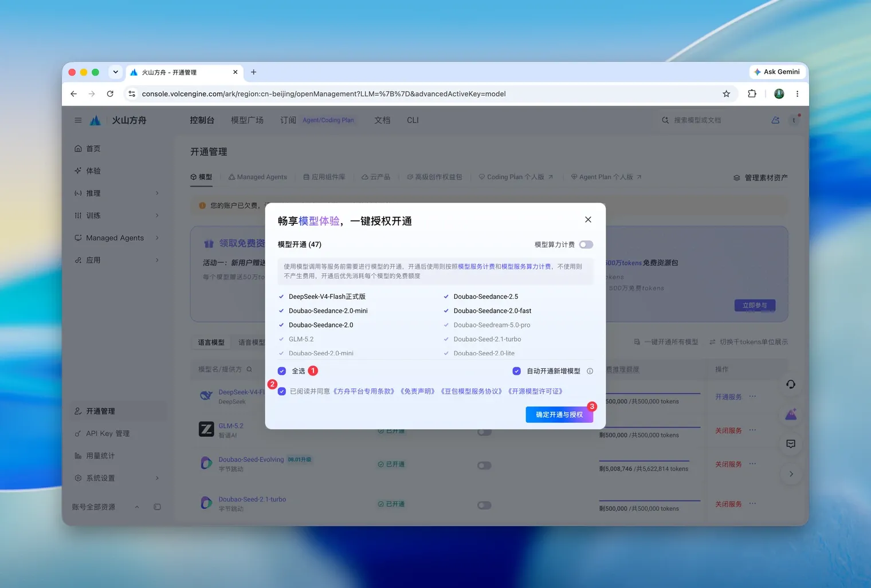The image size is (871, 588).
Task: Switch to 应用组件库 tab
Action: (x=324, y=177)
